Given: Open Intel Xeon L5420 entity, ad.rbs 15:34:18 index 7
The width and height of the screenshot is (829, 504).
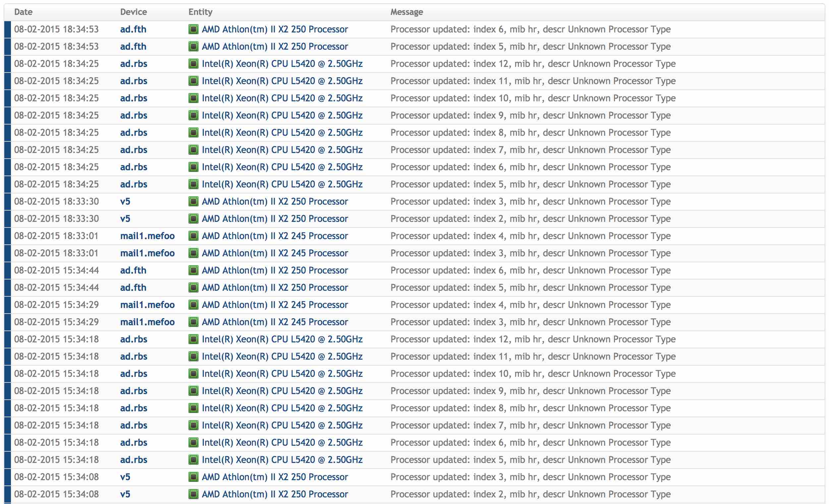Looking at the screenshot, I should tap(282, 425).
